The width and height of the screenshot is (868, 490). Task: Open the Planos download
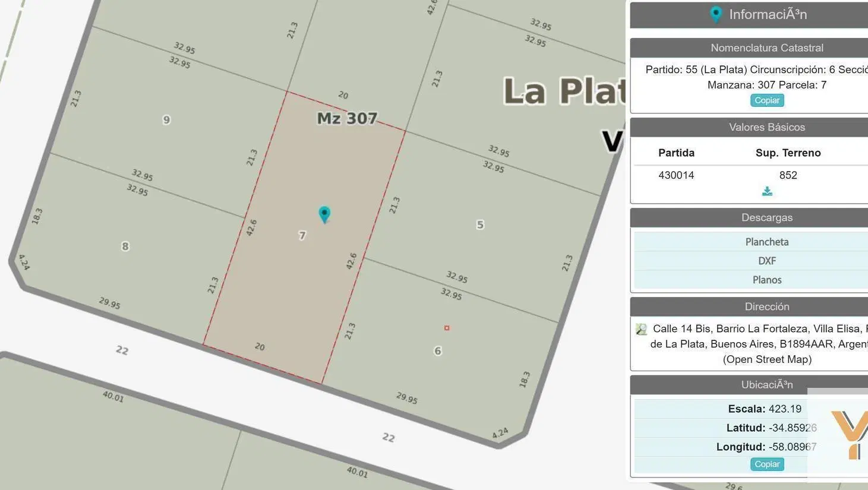pyautogui.click(x=767, y=280)
